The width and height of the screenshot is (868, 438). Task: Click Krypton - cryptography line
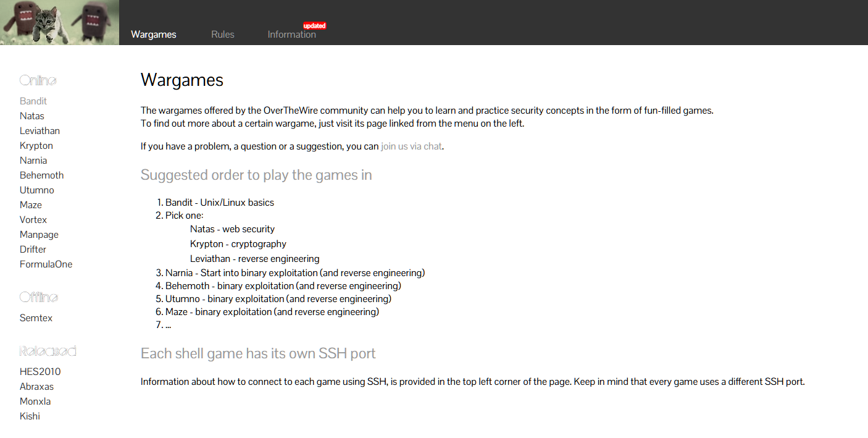tap(238, 244)
